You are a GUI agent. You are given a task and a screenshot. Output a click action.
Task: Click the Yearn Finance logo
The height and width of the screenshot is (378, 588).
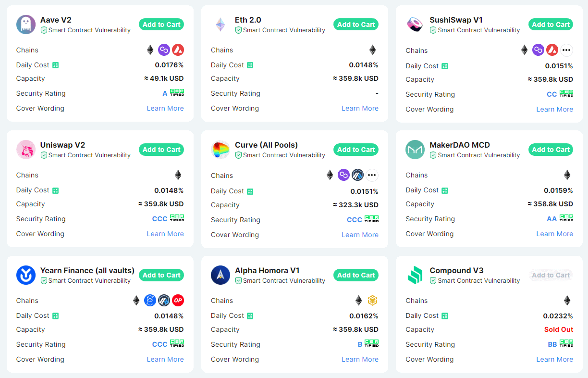point(26,275)
